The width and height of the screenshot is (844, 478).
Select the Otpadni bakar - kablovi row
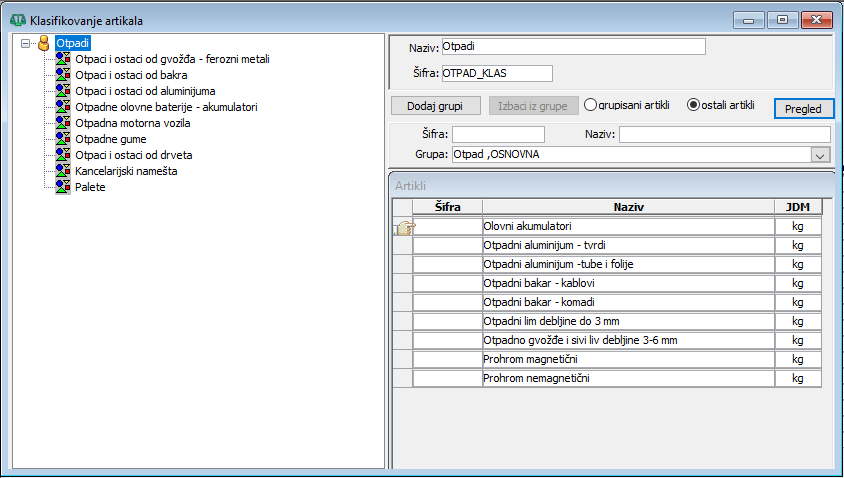point(627,283)
